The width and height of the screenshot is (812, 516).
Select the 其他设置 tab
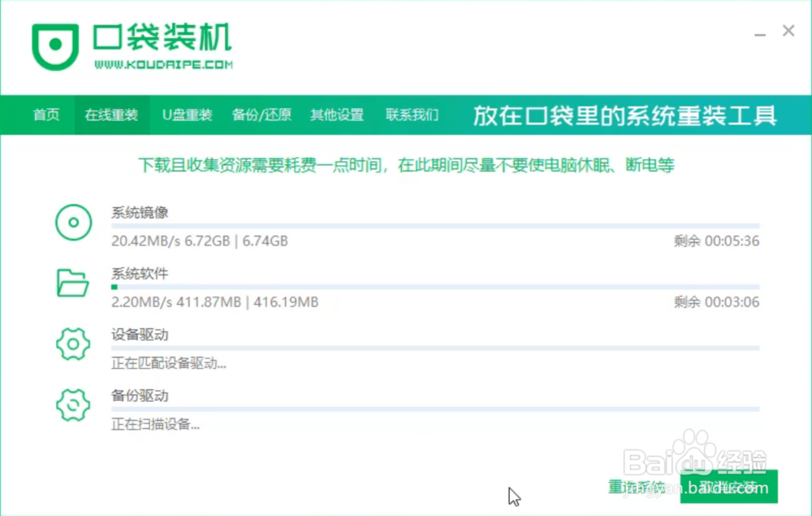[x=337, y=115]
